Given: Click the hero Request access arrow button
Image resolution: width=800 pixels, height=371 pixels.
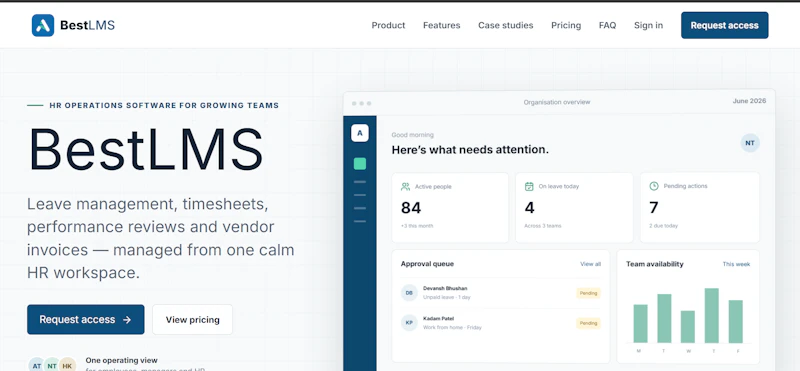Looking at the screenshot, I should point(86,319).
